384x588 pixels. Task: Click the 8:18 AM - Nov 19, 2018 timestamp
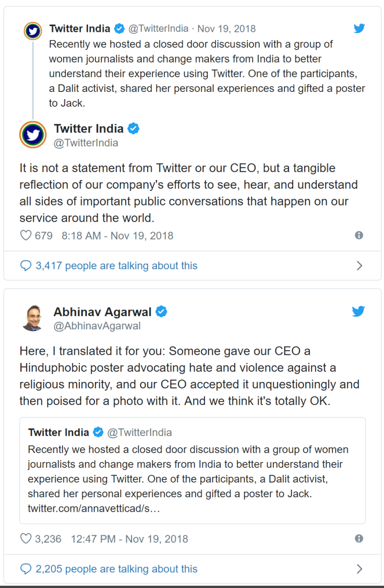click(x=117, y=235)
